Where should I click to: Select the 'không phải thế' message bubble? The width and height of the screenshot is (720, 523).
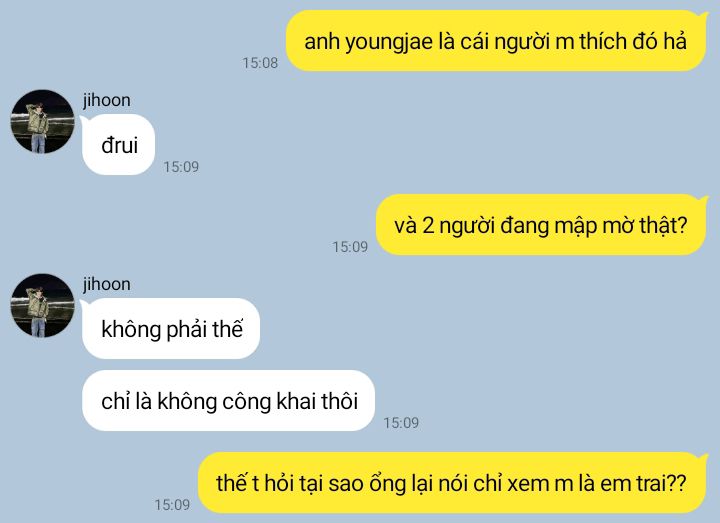pos(171,329)
